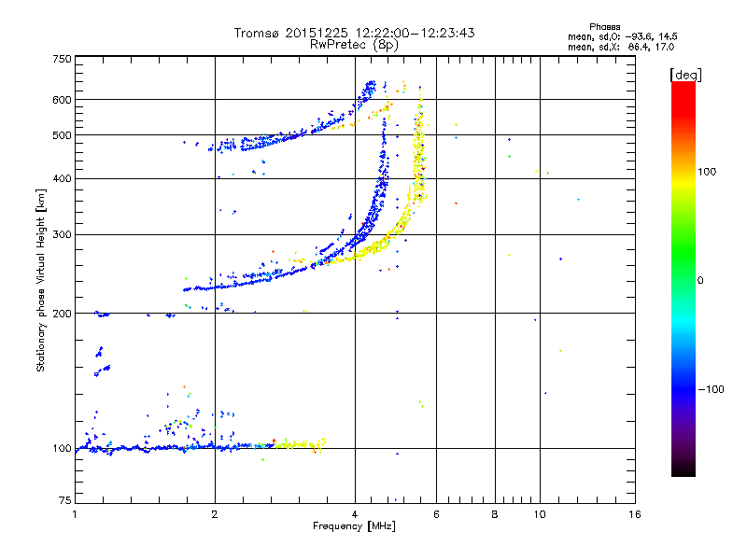Click the "mean, sd,O: -93.6, 14.5" line
Image resolution: width=747 pixels, height=560 pixels.
[622, 36]
